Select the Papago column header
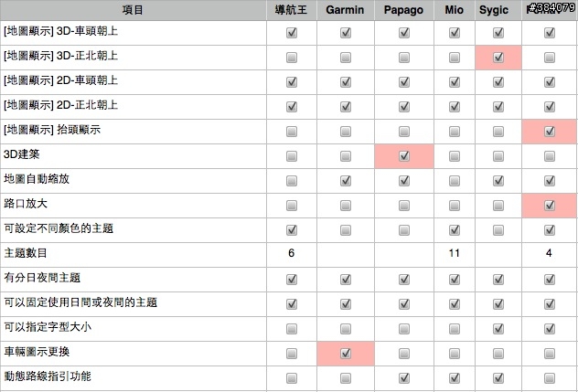This screenshot has width=578, height=392. pyautogui.click(x=403, y=10)
